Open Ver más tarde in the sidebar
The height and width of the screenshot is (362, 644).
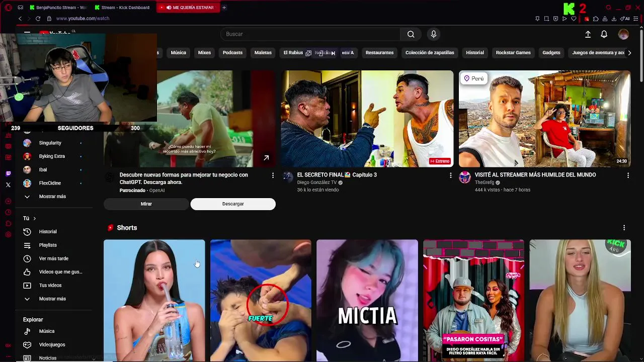pos(54,258)
